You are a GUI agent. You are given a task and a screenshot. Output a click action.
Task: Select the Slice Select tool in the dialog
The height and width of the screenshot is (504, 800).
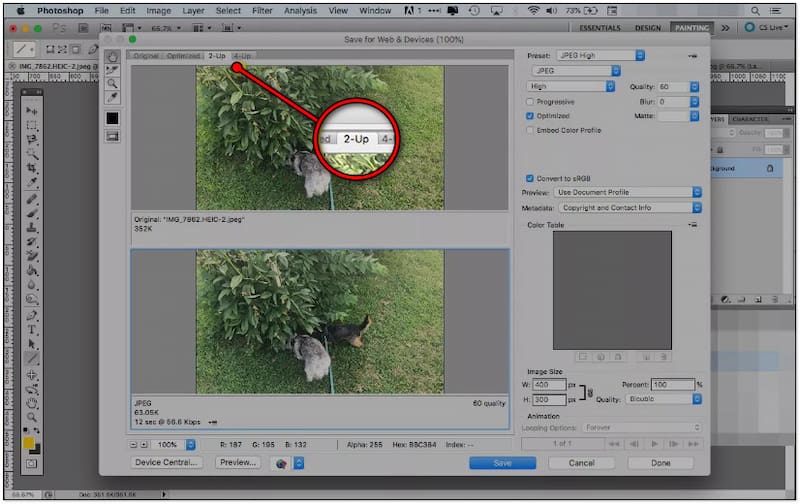point(112,70)
